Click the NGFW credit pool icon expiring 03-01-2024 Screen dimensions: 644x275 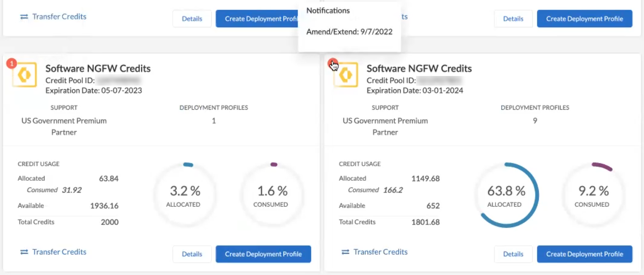346,75
